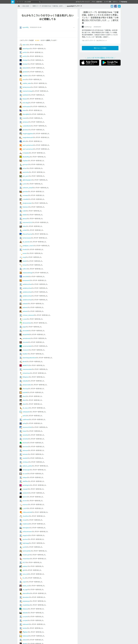Click take-it user's avatar thumbnail
The image size is (138, 644).
pos(21,45)
